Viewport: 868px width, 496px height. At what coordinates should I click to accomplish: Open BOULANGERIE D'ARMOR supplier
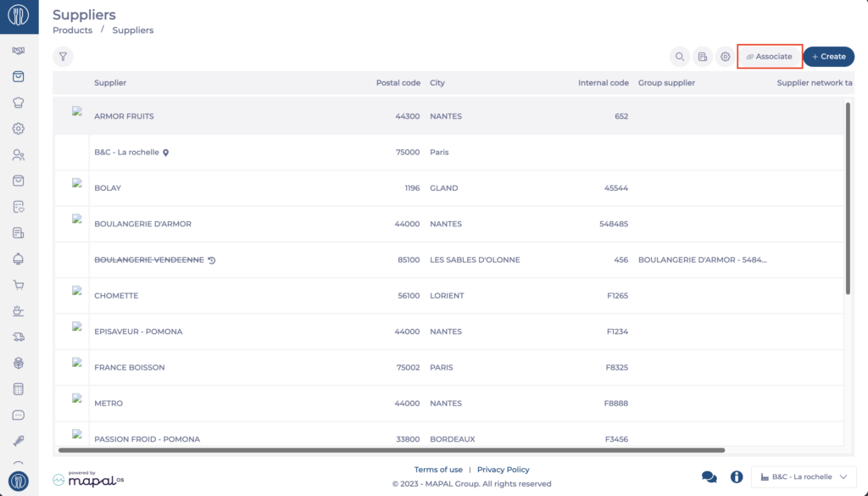point(142,224)
